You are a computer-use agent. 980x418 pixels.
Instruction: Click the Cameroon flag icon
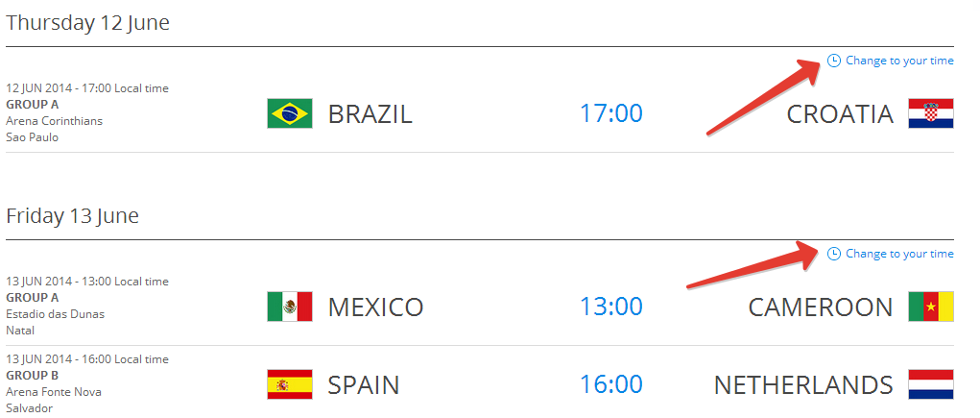point(930,307)
